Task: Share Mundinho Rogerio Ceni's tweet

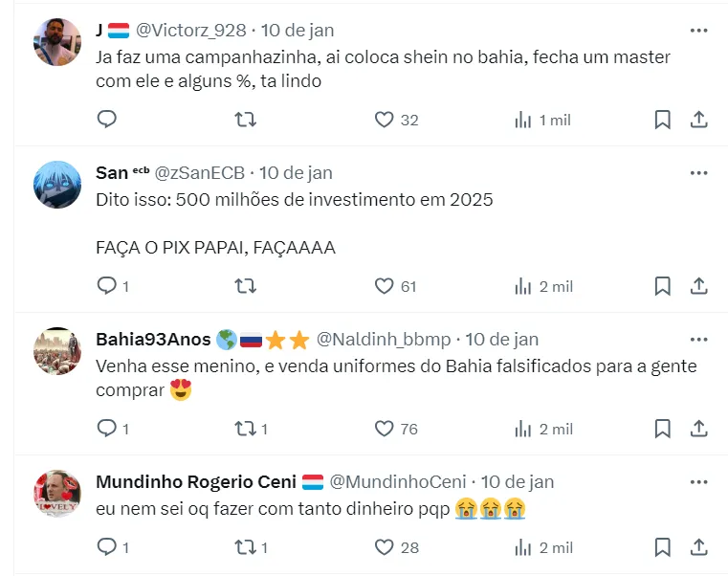Action: pos(699,546)
